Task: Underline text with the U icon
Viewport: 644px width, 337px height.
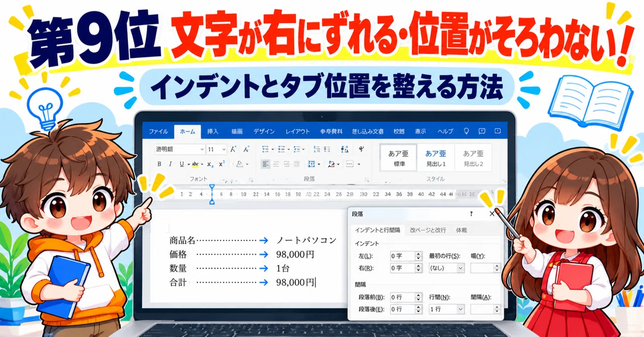Action: click(x=182, y=164)
